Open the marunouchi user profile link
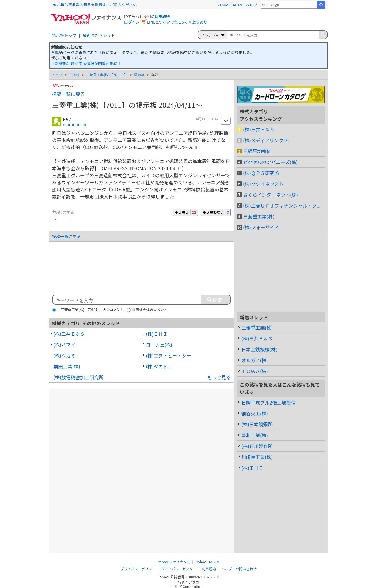This screenshot has width=377, height=588. 75,125
